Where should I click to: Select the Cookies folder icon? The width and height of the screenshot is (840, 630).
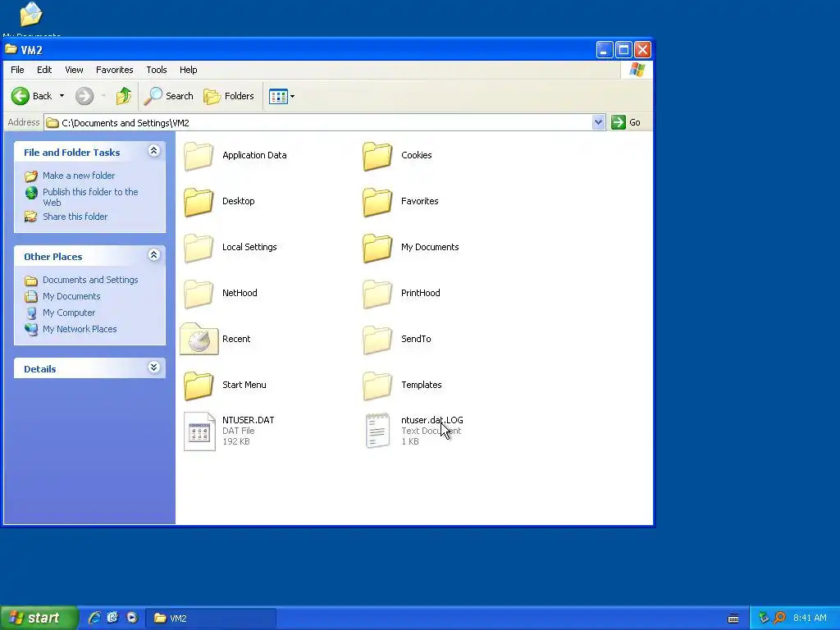(377, 156)
